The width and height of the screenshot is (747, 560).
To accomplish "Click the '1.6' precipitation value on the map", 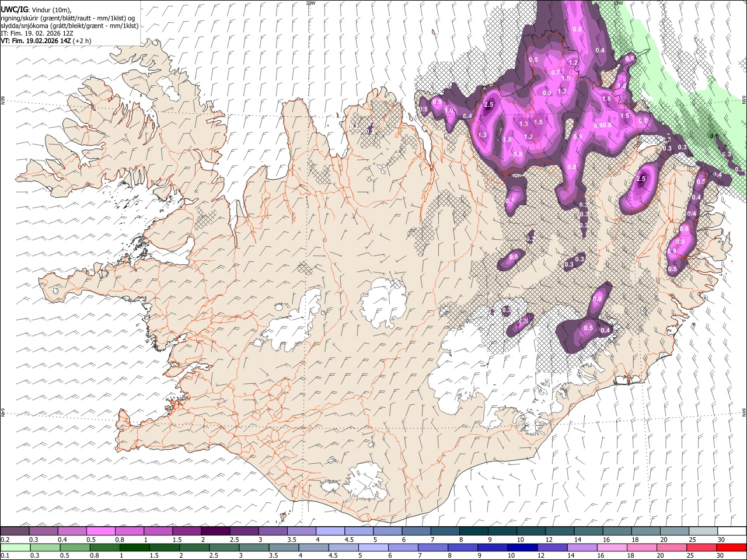I will click(x=606, y=99).
